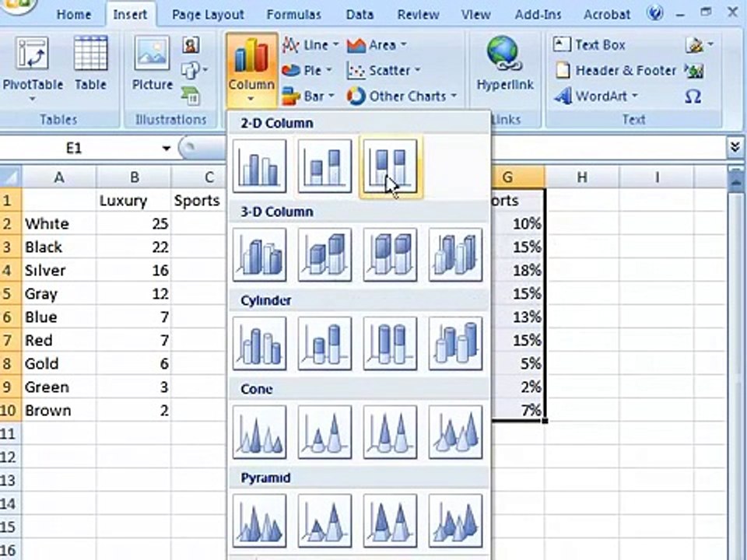
Task: Select column B header
Action: coord(135,177)
